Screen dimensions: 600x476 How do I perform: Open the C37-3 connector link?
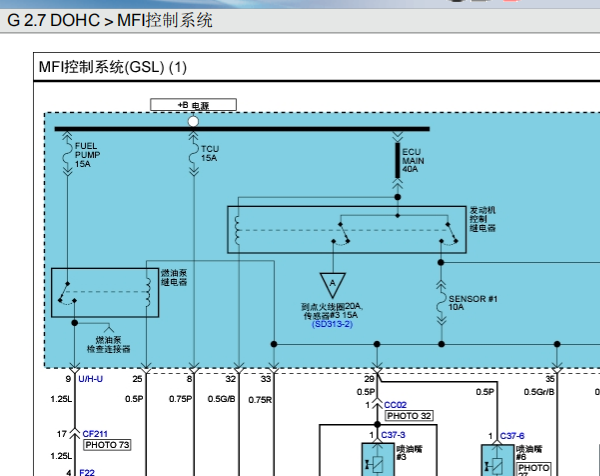point(393,435)
